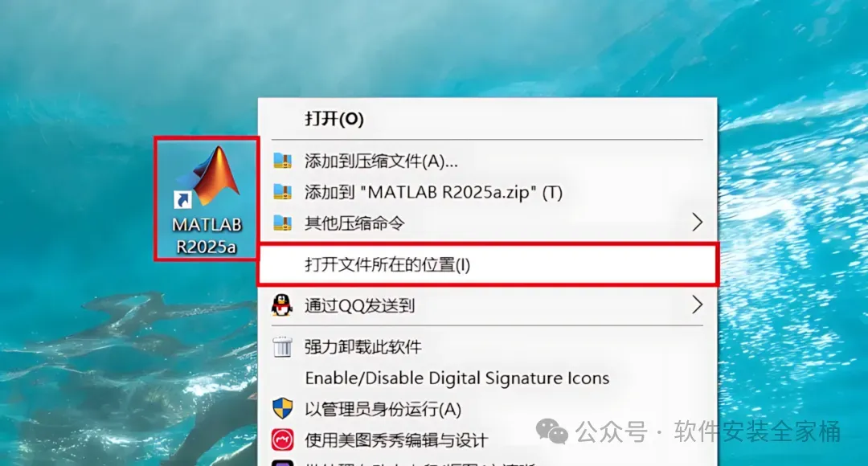Click the trash bin icon for 强力卸载此软件
This screenshot has height=466, width=868.
point(282,347)
